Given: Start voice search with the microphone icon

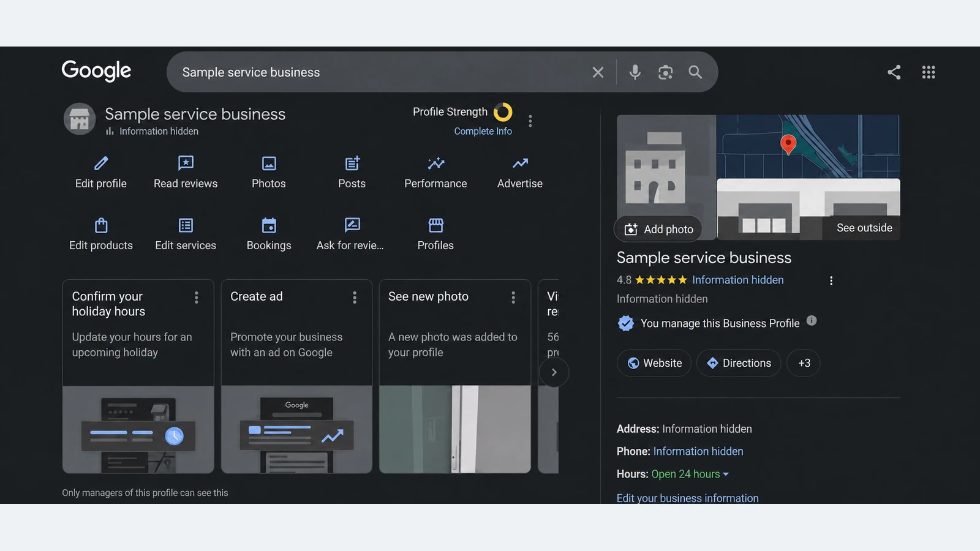Looking at the screenshot, I should tap(635, 72).
